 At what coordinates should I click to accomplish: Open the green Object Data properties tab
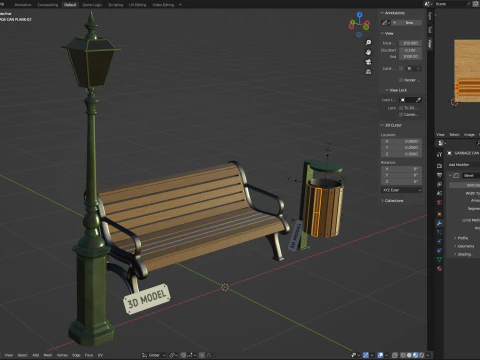point(439,259)
